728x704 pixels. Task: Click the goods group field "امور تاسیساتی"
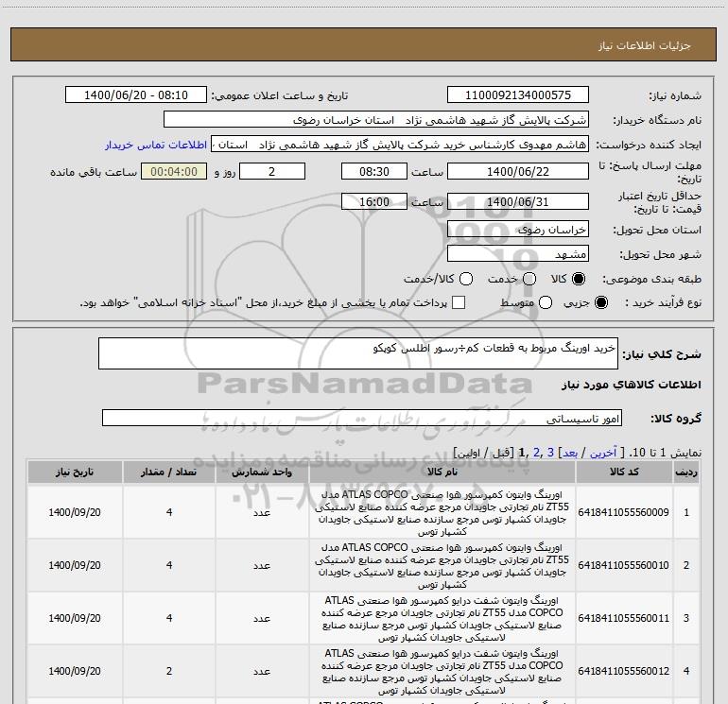[x=363, y=418]
